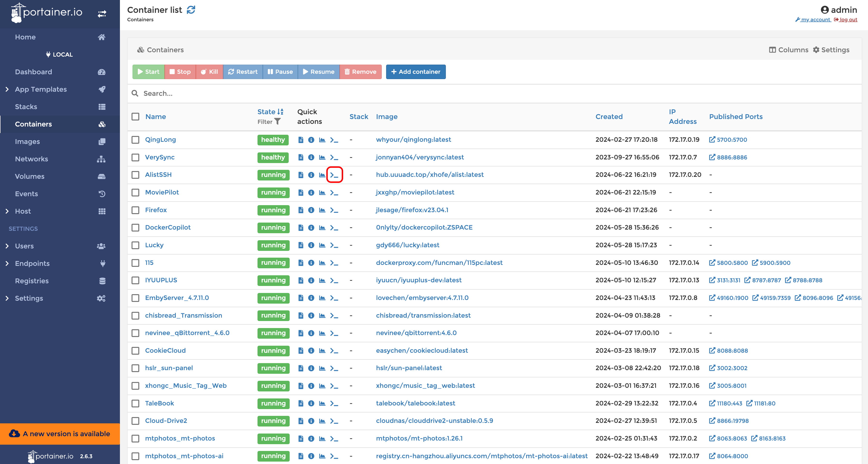
Task: Click Add container button
Action: [416, 72]
